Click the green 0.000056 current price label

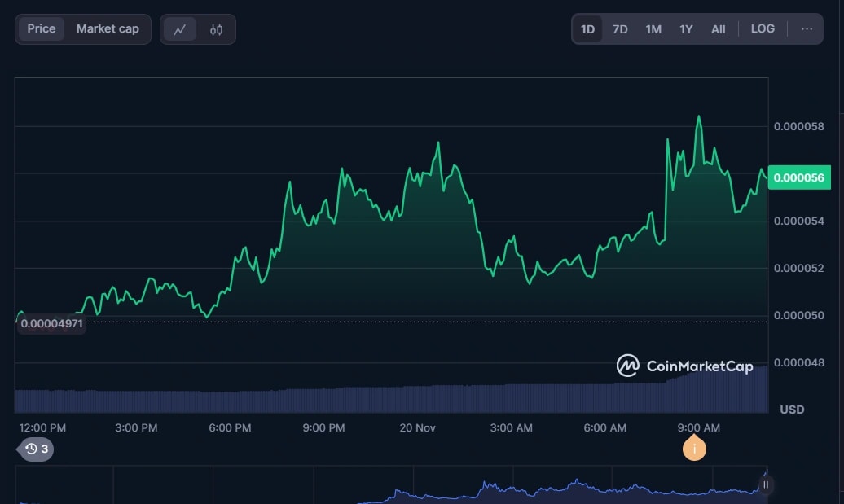798,177
